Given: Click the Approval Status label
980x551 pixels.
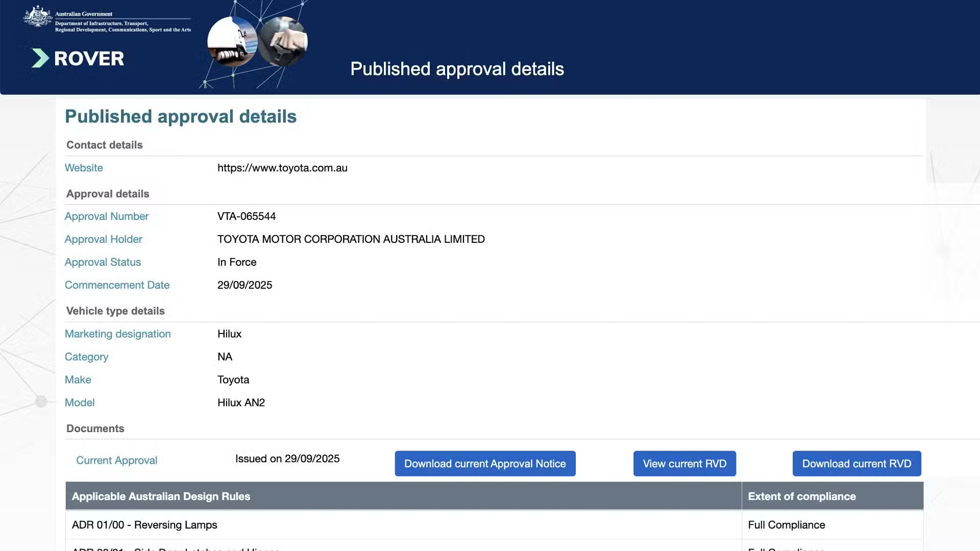Looking at the screenshot, I should click(x=103, y=262).
